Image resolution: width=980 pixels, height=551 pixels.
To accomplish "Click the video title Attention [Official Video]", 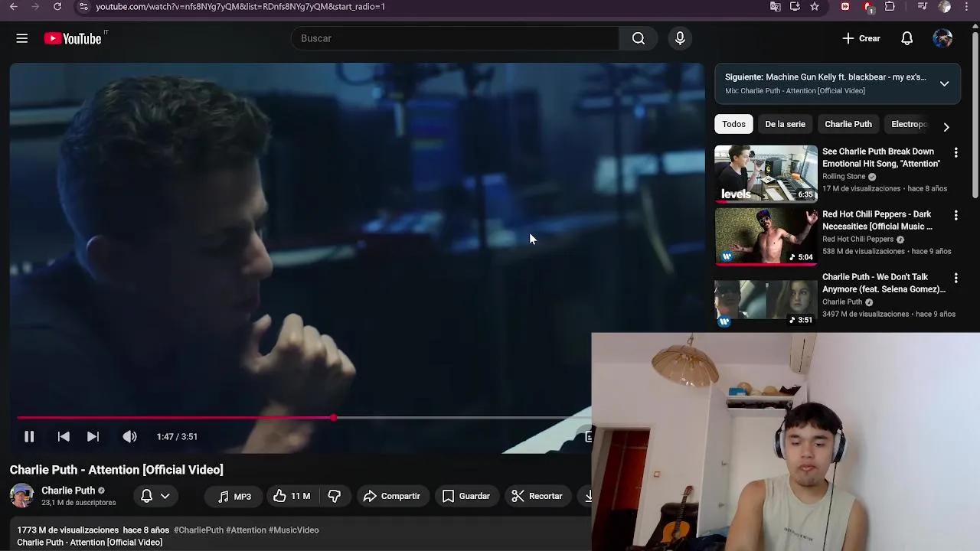I will (x=116, y=470).
